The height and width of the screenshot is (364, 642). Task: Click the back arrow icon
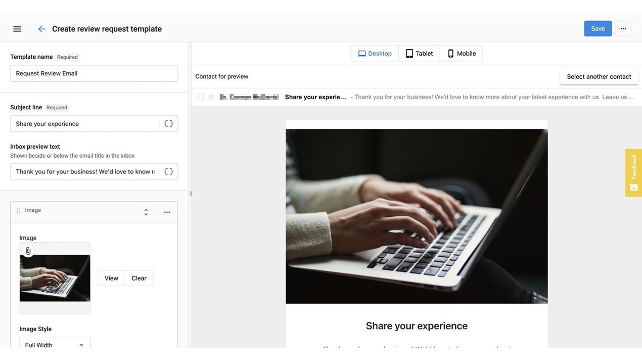41,29
